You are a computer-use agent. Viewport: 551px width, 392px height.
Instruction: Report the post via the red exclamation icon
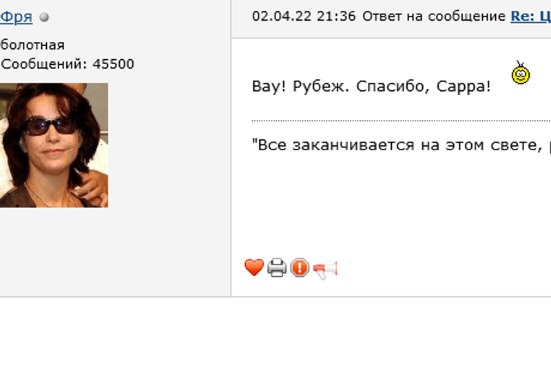coord(300,267)
